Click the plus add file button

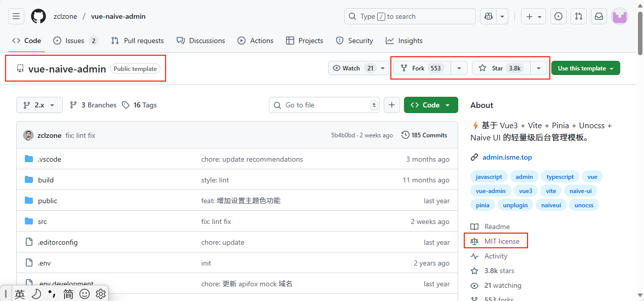391,105
